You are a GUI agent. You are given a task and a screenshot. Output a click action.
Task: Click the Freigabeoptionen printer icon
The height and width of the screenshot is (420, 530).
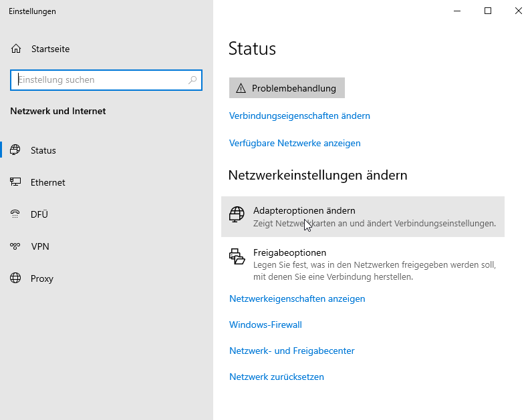(237, 256)
